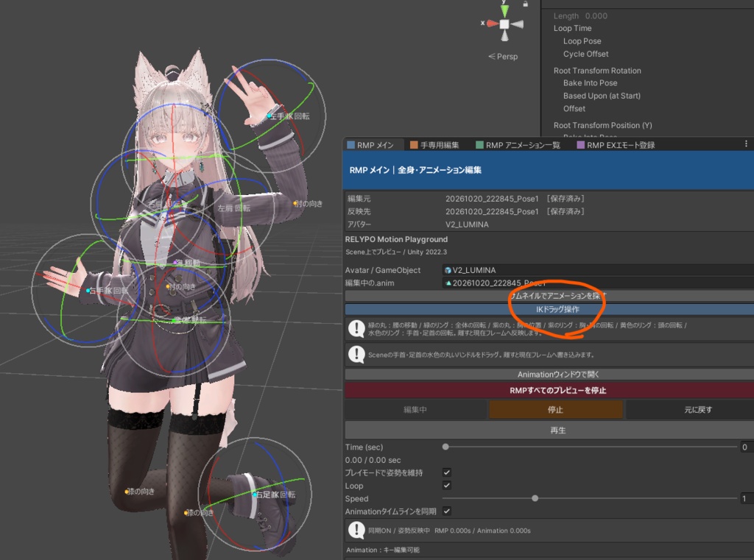Click the Time (sec) slider handle
Image resolution: width=754 pixels, height=560 pixels.
pyautogui.click(x=445, y=447)
